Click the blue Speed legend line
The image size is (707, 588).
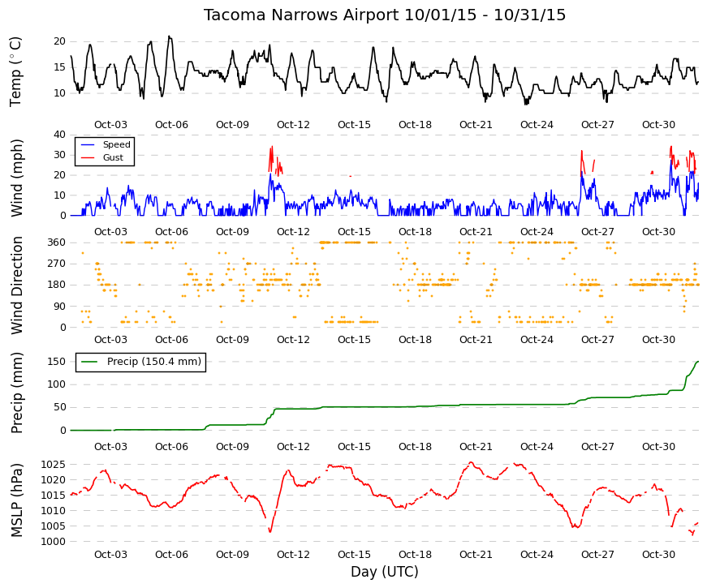(x=87, y=144)
